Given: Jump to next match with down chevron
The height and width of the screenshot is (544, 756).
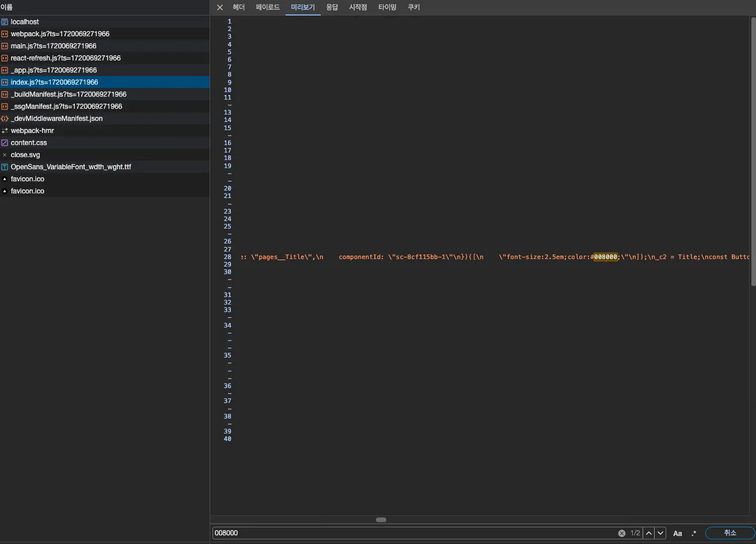Looking at the screenshot, I should [660, 533].
